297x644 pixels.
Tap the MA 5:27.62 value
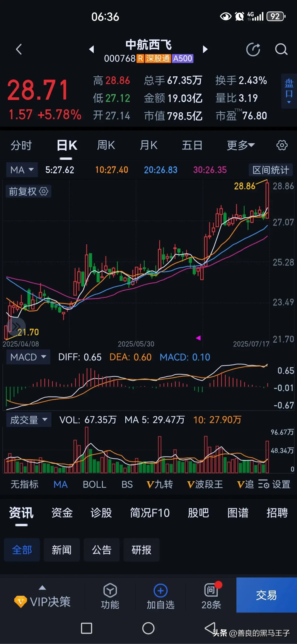tap(60, 170)
